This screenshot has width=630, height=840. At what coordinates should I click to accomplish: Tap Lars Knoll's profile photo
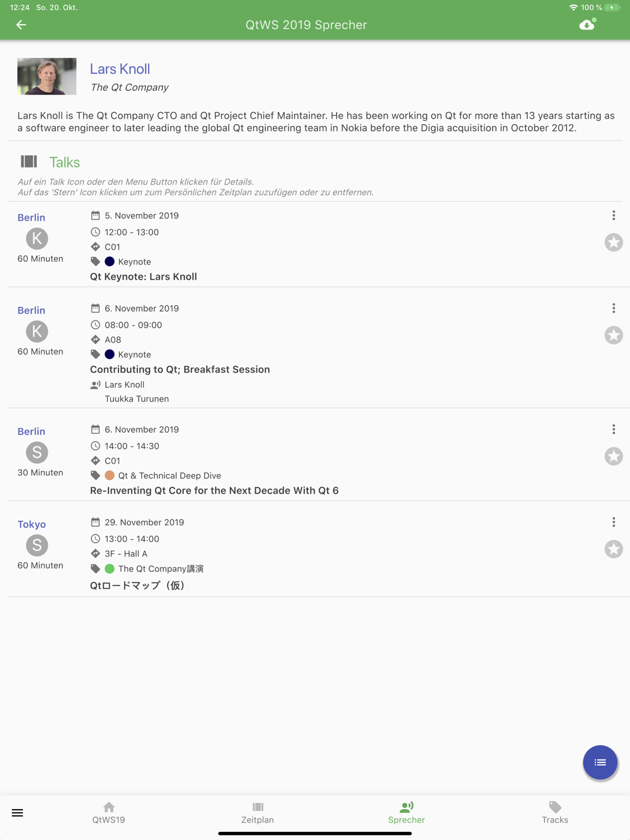pyautogui.click(x=47, y=76)
